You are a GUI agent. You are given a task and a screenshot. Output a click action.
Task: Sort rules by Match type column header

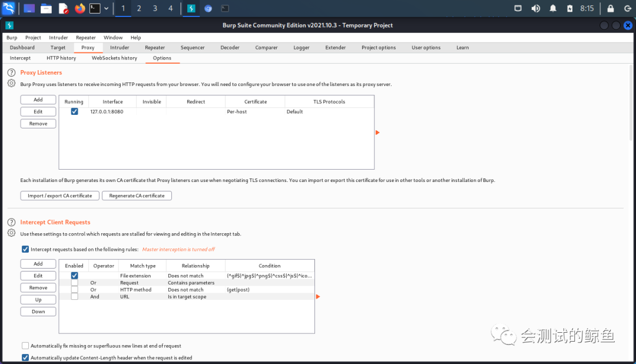click(x=143, y=266)
